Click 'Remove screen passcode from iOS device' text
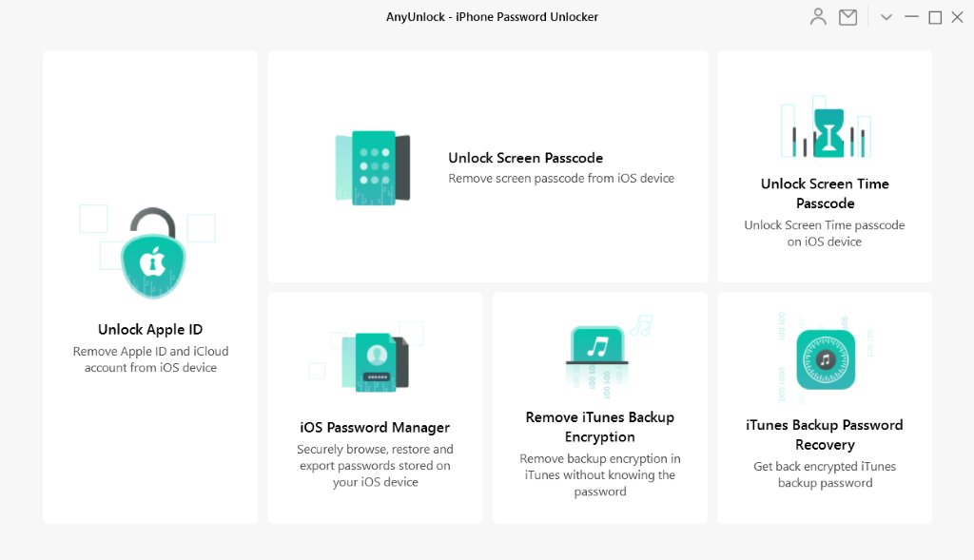 tap(561, 178)
